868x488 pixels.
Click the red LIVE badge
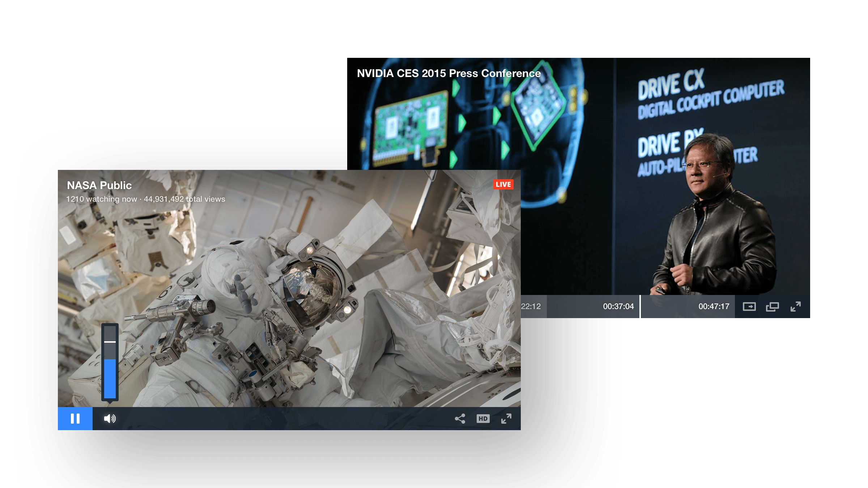503,184
